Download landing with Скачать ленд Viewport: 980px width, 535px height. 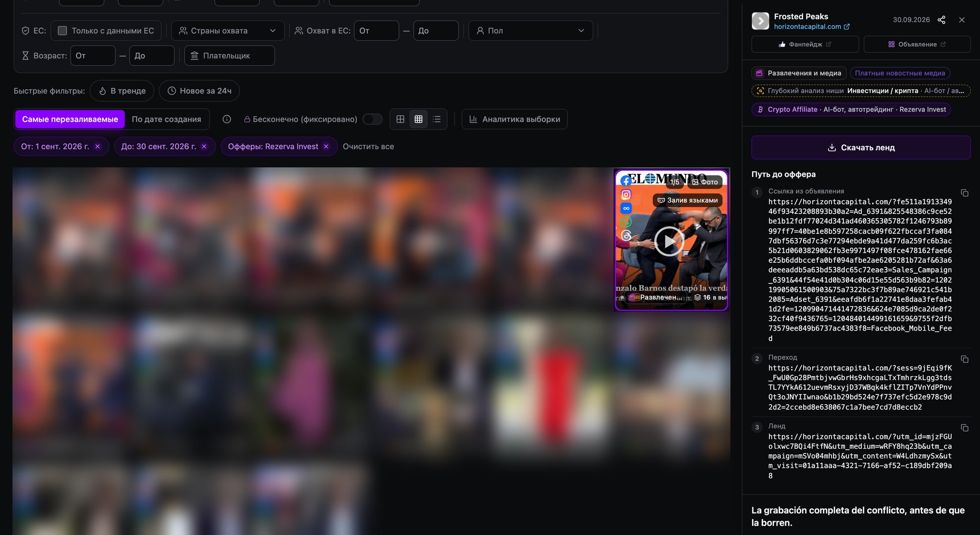point(861,148)
